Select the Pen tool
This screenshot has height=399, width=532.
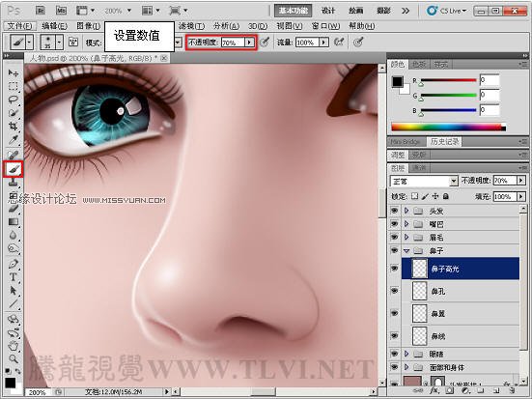pos(14,264)
